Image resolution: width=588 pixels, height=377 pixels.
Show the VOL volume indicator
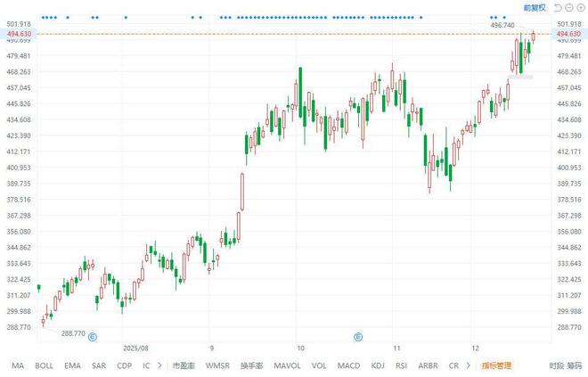pos(320,365)
